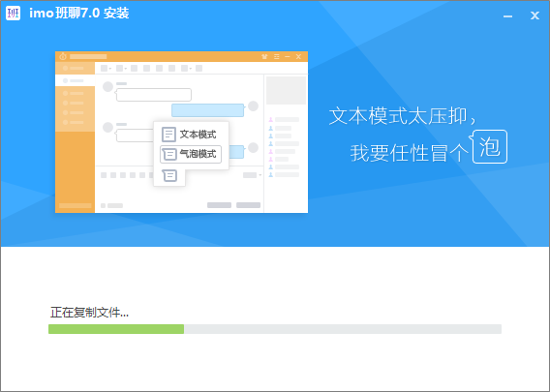550x392 pixels.
Task: Click the promo chat window illustration
Action: (181, 132)
